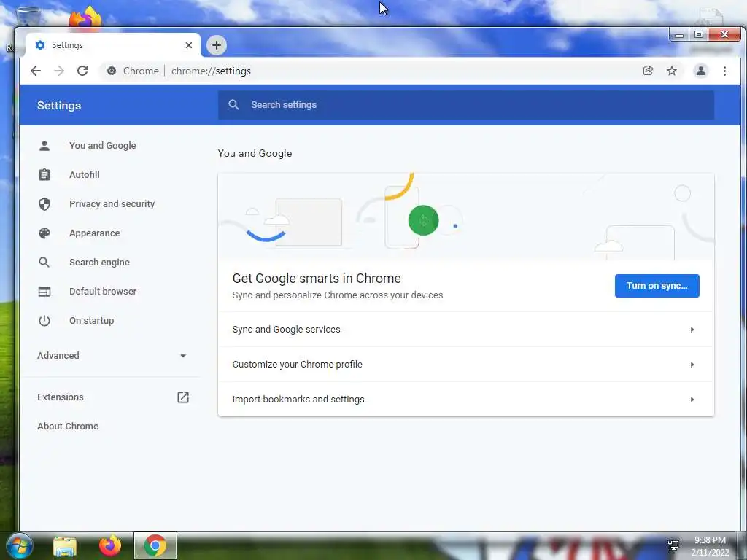Launch Firefox from the taskbar
Viewport: 747px width, 560px height.
110,545
